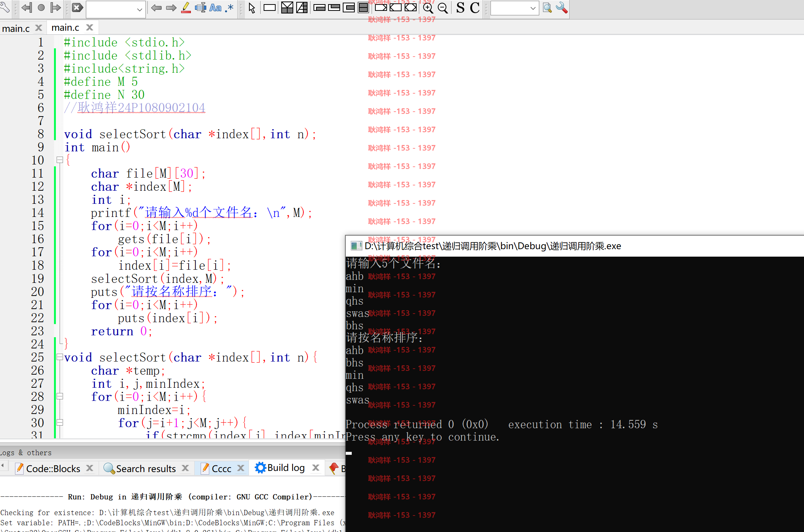Click the console window title bar

pos(574,246)
